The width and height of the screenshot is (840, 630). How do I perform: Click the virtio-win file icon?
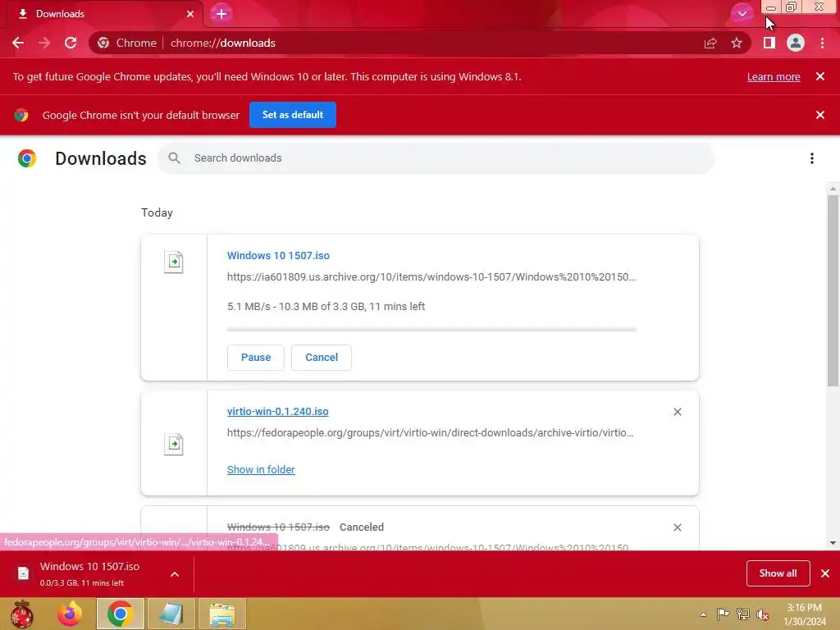[x=174, y=444]
